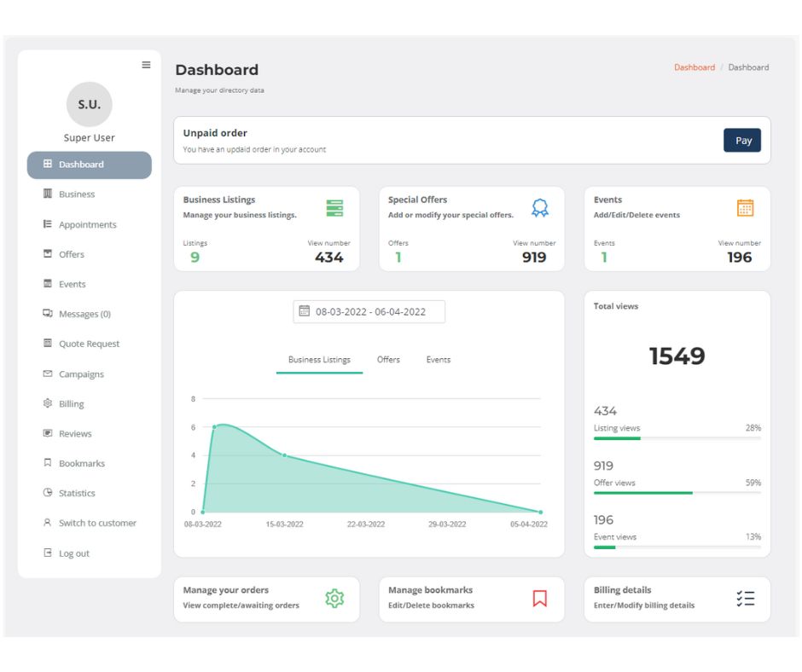This screenshot has height=672, width=802.
Task: Switch to the Offers chart tab
Action: click(388, 359)
